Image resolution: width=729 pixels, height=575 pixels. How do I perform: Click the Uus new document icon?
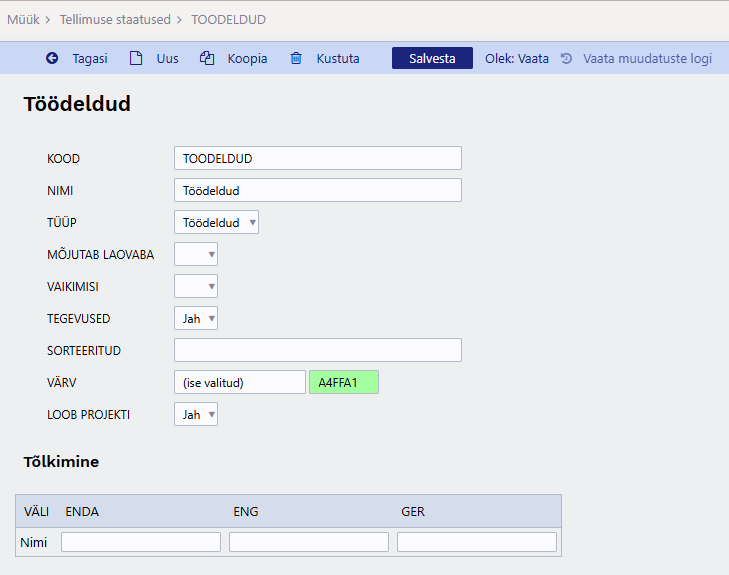coord(136,59)
